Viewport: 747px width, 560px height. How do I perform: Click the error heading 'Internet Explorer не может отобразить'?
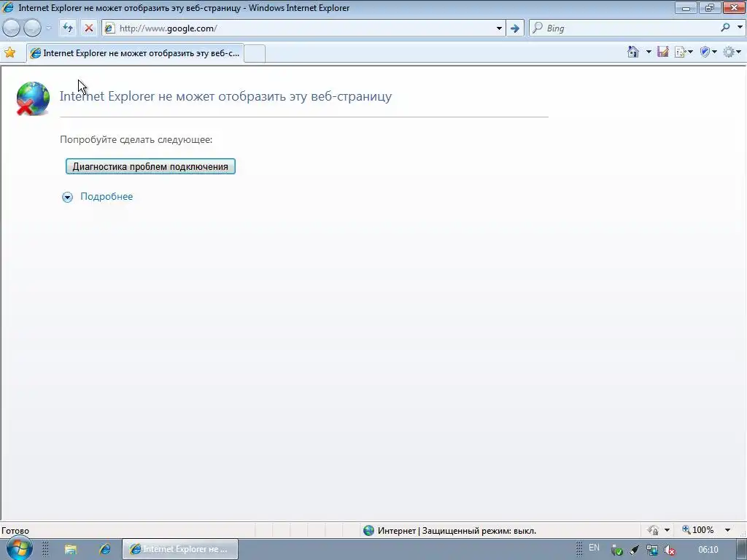226,96
